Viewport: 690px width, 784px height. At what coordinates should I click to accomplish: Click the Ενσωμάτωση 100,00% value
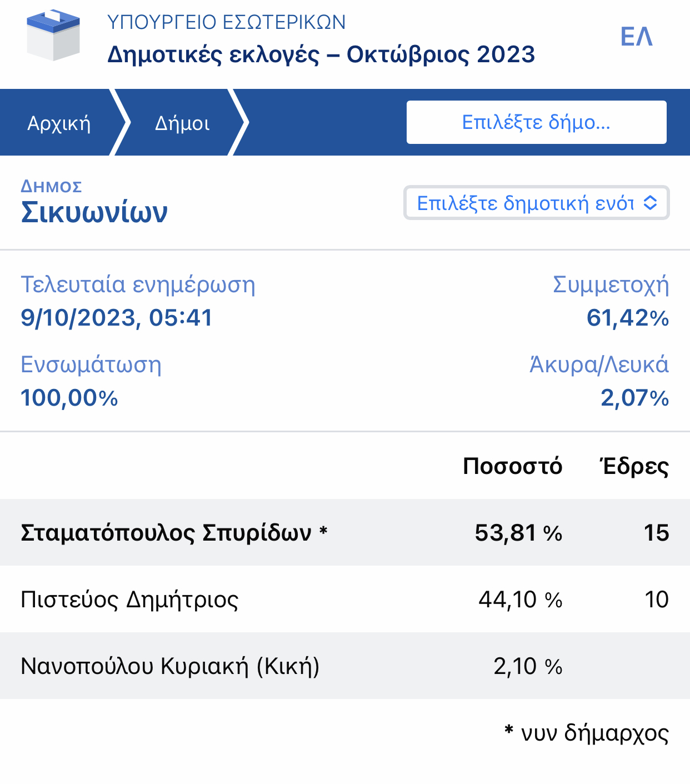[69, 398]
